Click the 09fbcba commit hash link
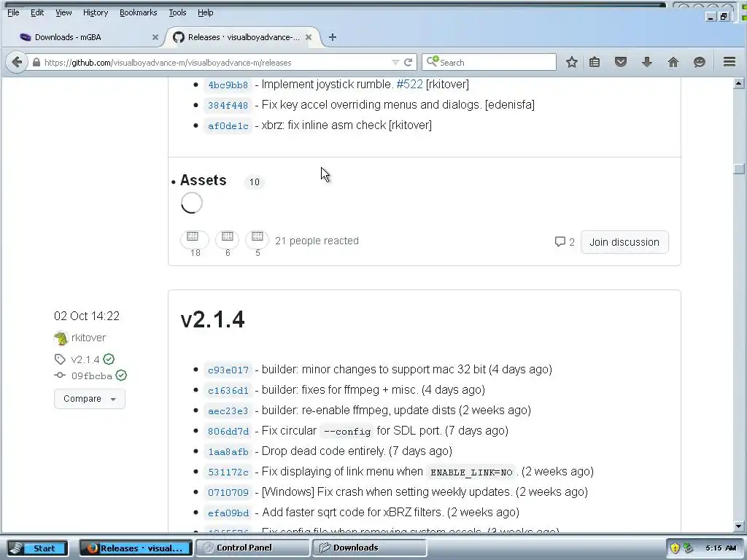The height and width of the screenshot is (560, 747). pos(91,376)
